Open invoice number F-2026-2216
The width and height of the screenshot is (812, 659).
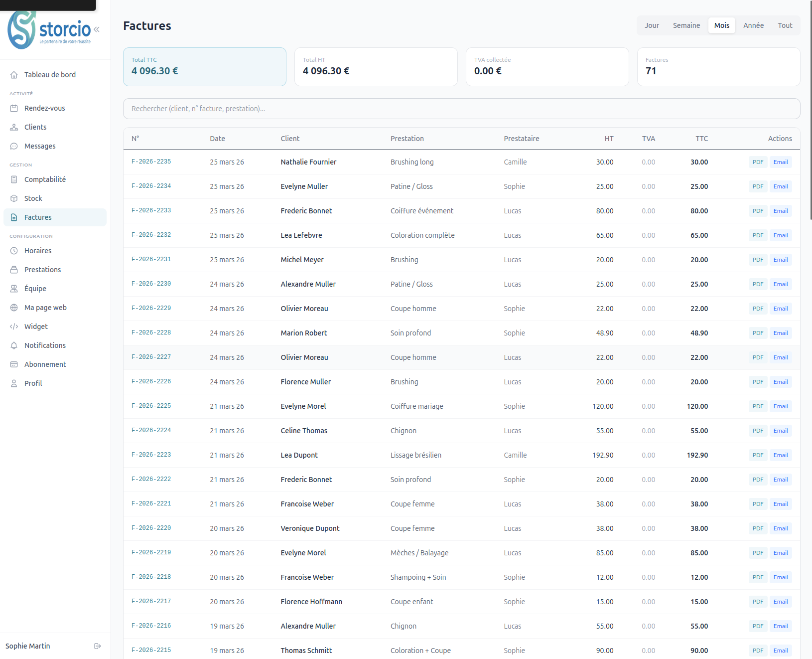pyautogui.click(x=151, y=626)
